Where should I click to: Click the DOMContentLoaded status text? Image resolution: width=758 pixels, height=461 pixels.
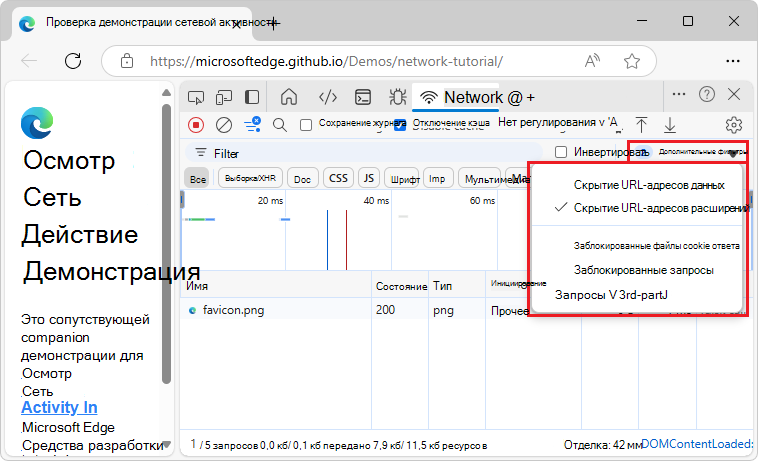697,444
